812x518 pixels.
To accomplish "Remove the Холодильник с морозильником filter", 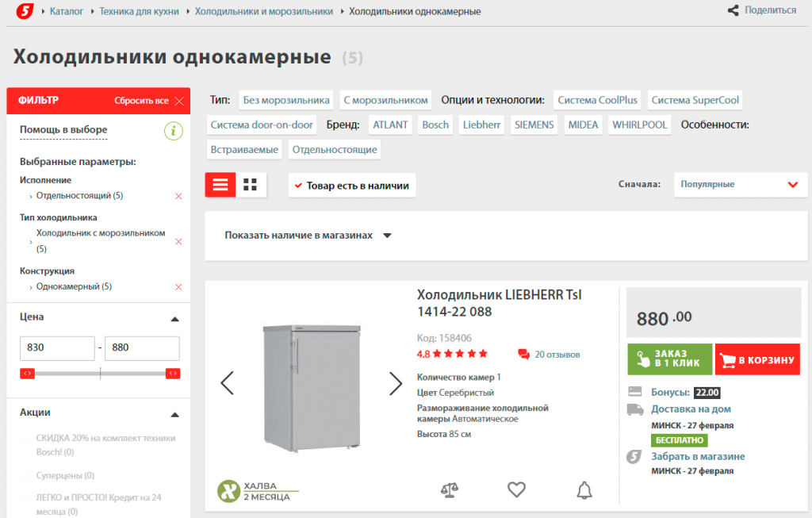I will click(178, 241).
